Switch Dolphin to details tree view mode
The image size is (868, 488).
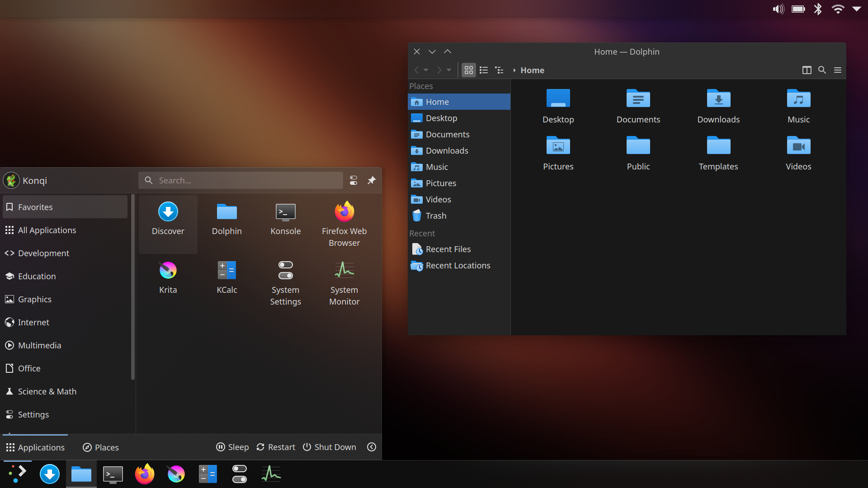(x=499, y=70)
